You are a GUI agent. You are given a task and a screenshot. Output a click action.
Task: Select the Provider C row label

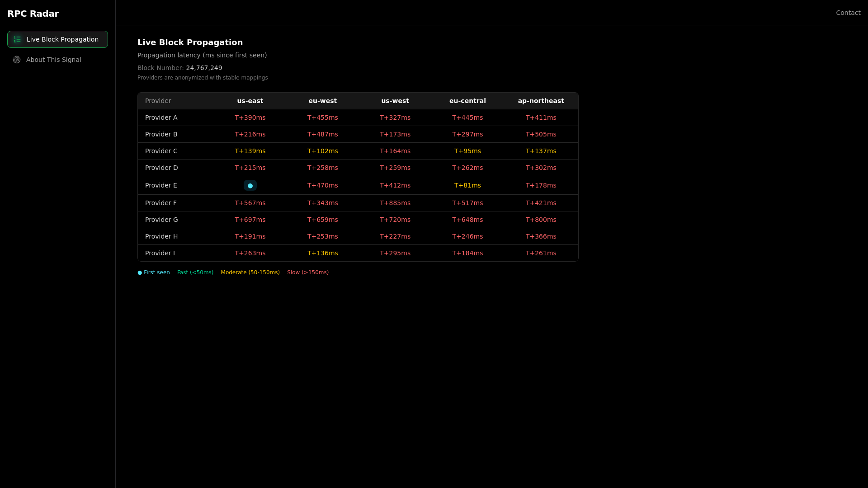coord(161,151)
